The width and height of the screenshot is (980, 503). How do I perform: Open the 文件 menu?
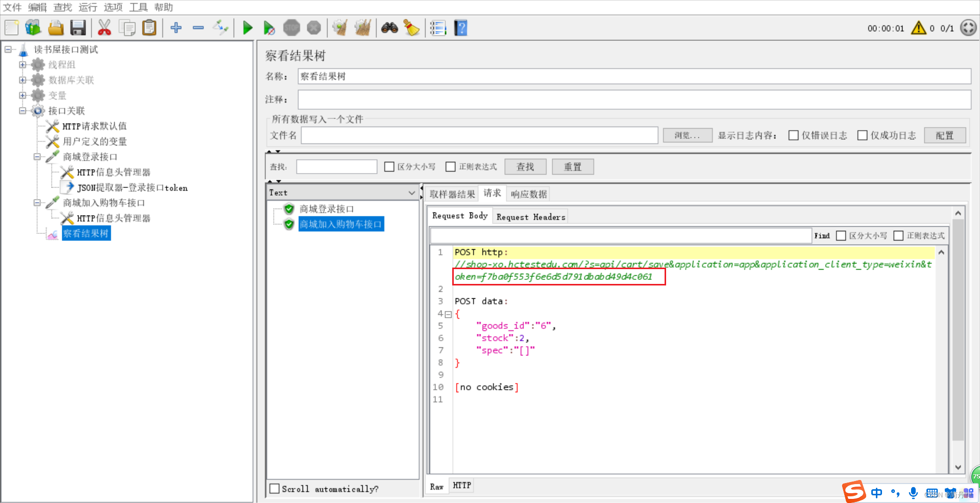click(x=12, y=7)
